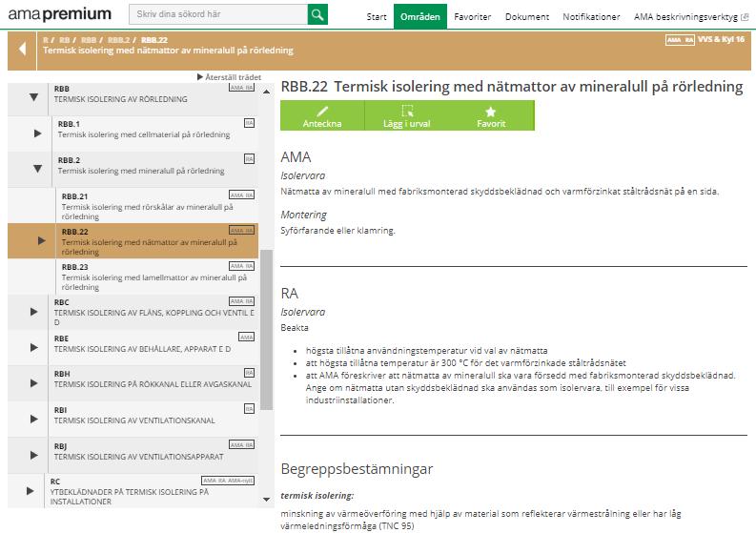Click 'Syförfarande eller klamring.' text

338,231
